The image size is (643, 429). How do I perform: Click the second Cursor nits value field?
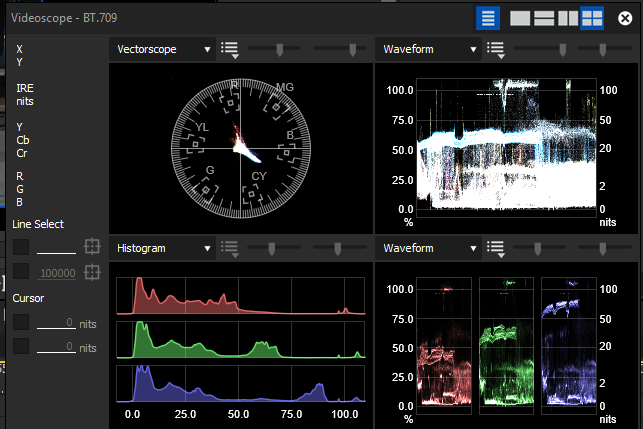pyautogui.click(x=57, y=347)
